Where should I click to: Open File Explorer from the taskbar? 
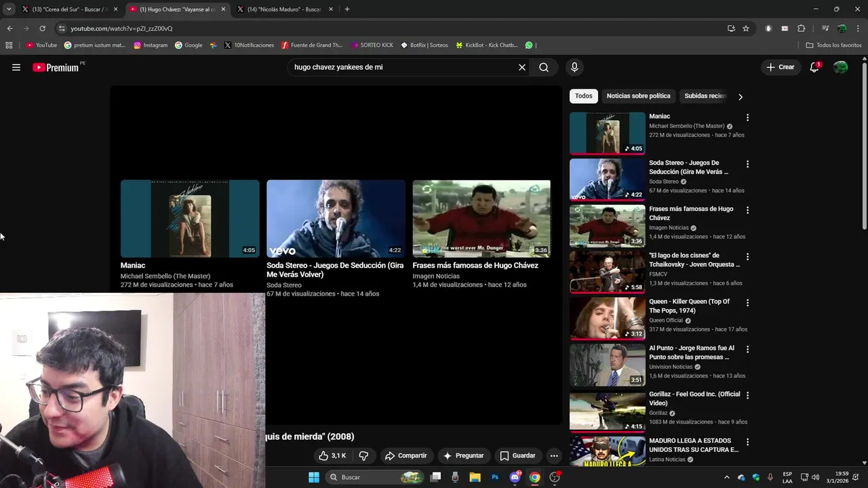tap(475, 477)
